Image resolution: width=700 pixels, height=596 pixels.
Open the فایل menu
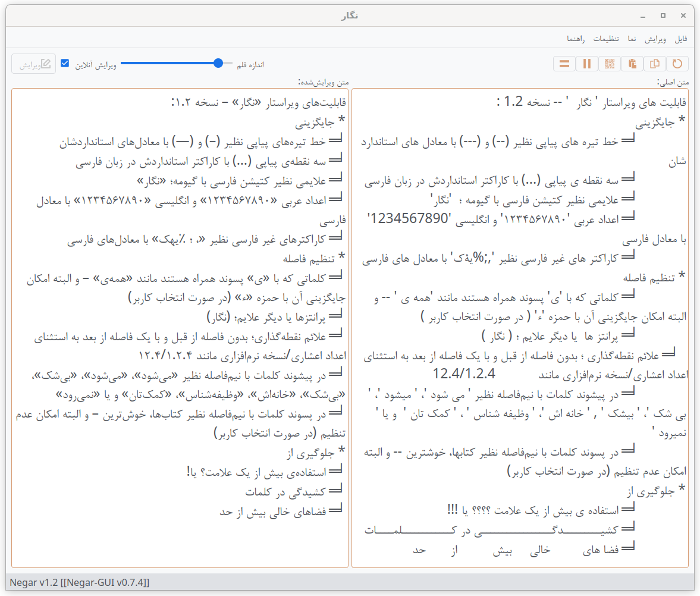click(x=681, y=39)
